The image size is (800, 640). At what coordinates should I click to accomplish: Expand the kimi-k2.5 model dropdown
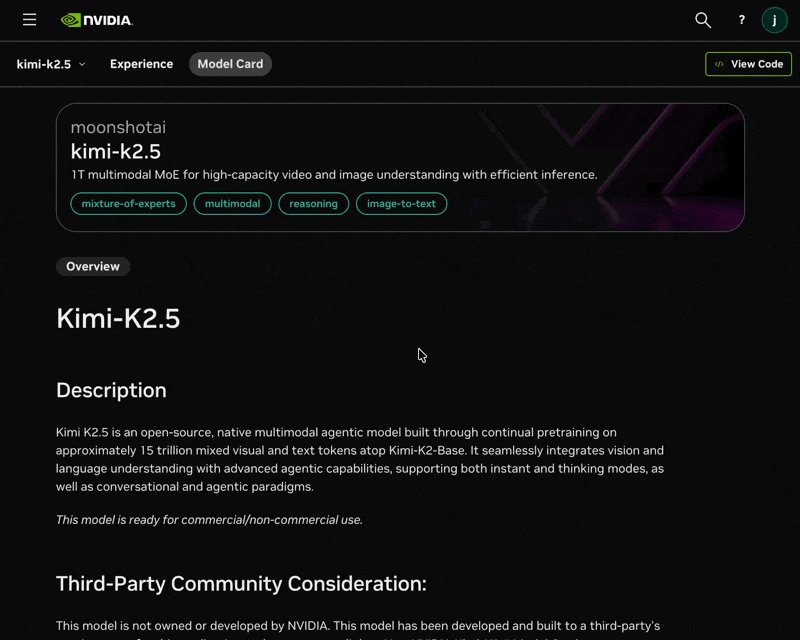coord(51,64)
